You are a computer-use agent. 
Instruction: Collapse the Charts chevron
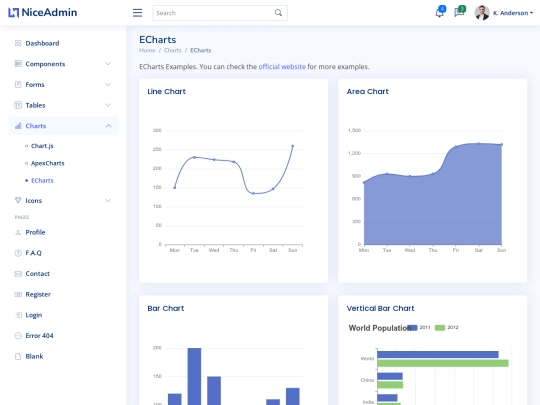108,126
